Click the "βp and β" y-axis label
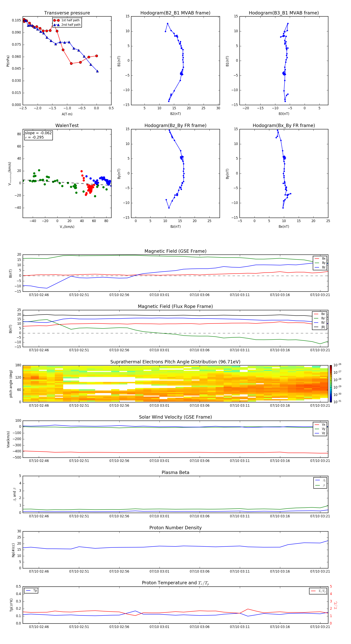The height and width of the screenshot is (644, 351). [14, 494]
